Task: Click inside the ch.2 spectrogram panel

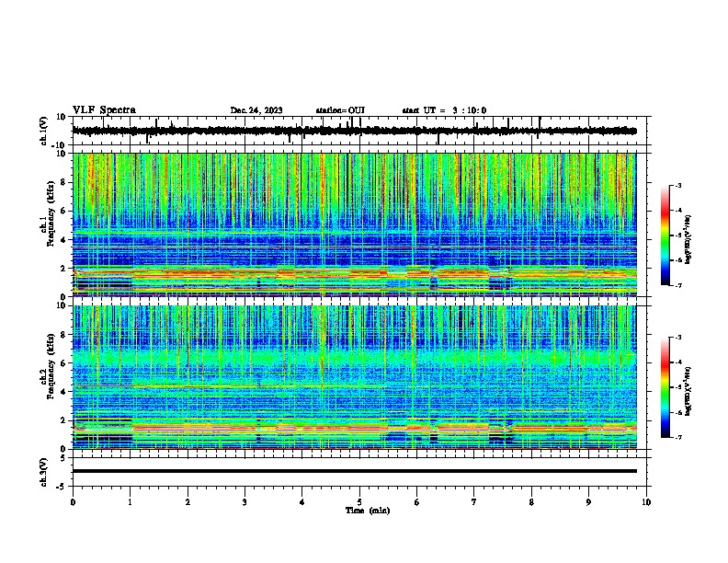Action: coord(354,377)
